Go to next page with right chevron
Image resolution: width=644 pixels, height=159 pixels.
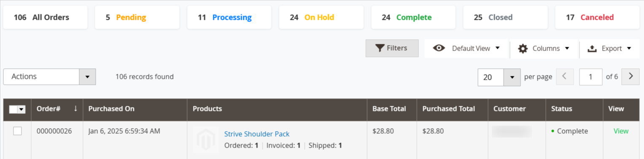point(631,77)
